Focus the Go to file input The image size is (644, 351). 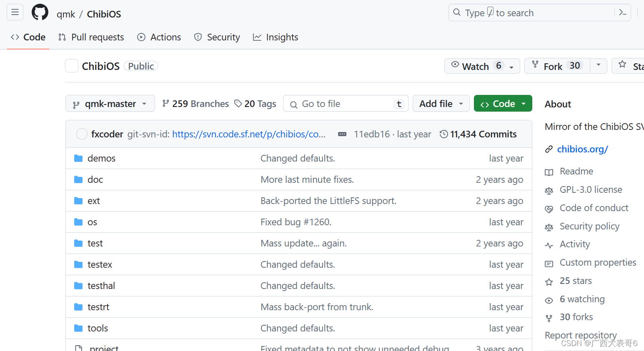[346, 104]
